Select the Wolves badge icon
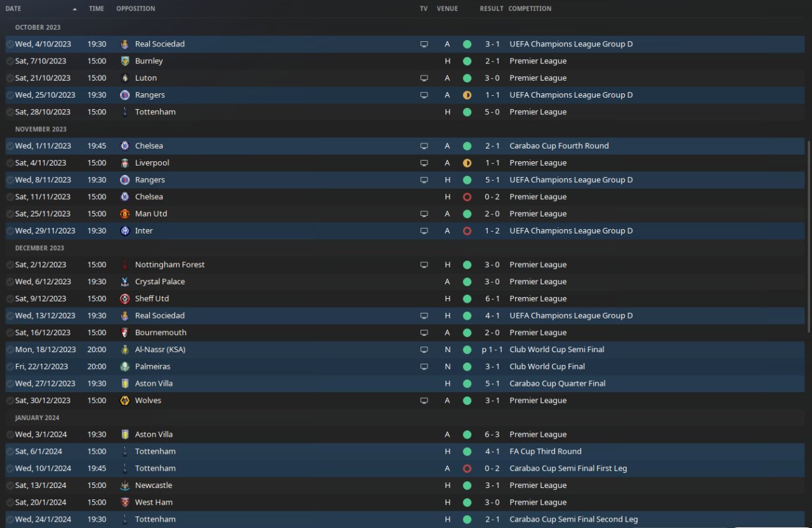Screen dimensions: 812x528 (125, 400)
